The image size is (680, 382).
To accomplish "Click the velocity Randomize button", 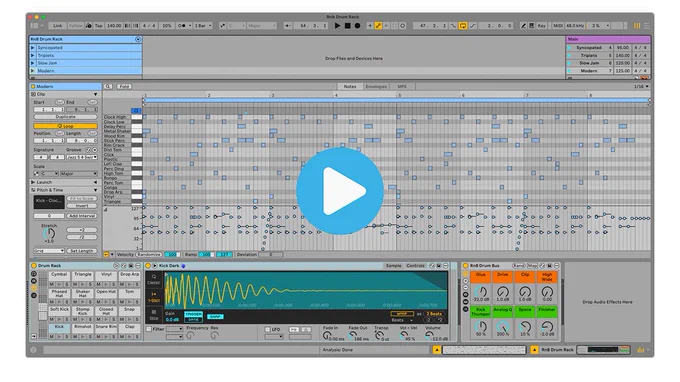I will click(150, 255).
